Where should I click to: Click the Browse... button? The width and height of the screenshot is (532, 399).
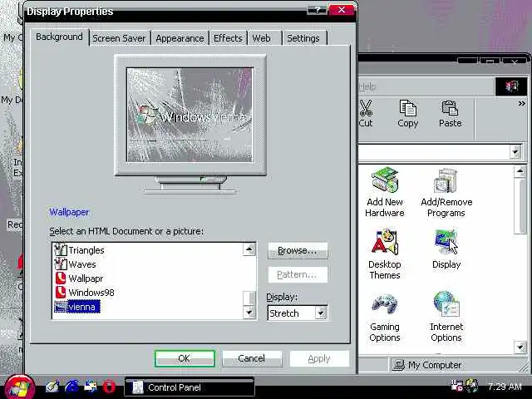click(x=298, y=250)
